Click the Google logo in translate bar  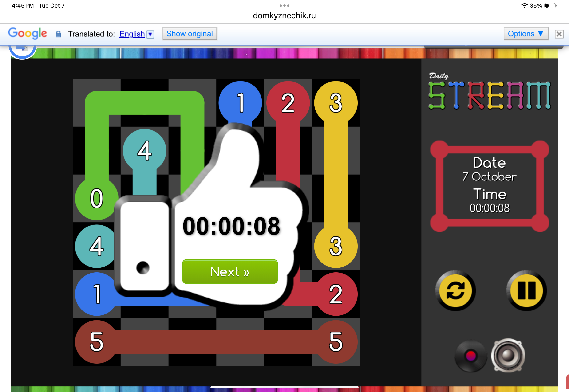pyautogui.click(x=27, y=33)
